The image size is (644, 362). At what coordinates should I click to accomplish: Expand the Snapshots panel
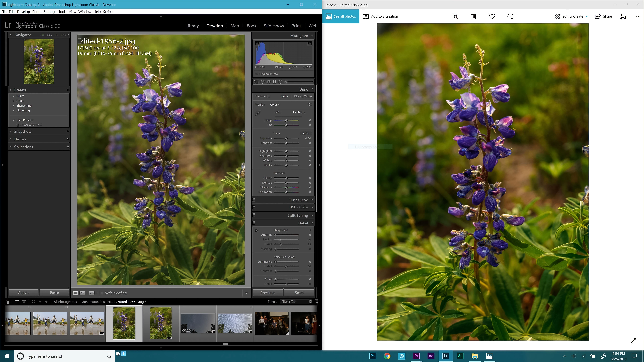[x=22, y=131]
